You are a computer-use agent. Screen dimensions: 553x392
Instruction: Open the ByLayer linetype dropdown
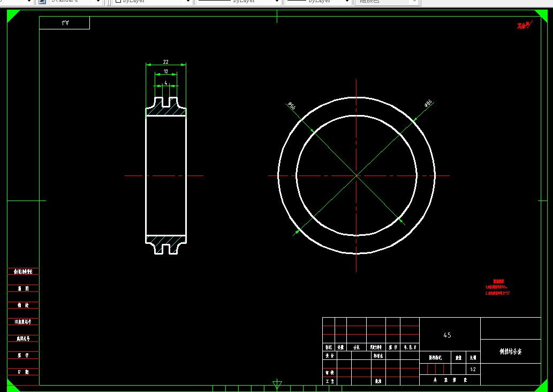click(238, 2)
